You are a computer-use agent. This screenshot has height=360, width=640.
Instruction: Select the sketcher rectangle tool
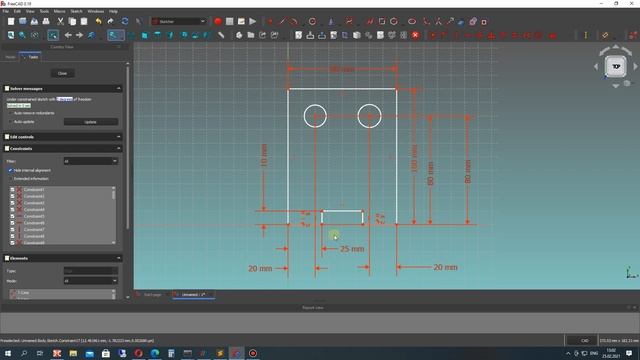(x=382, y=22)
